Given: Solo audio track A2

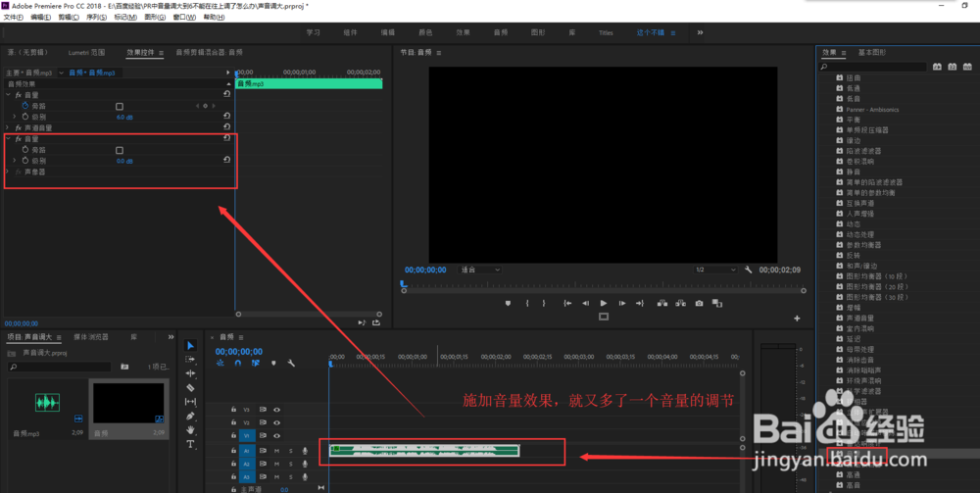Looking at the screenshot, I should pos(291,464).
